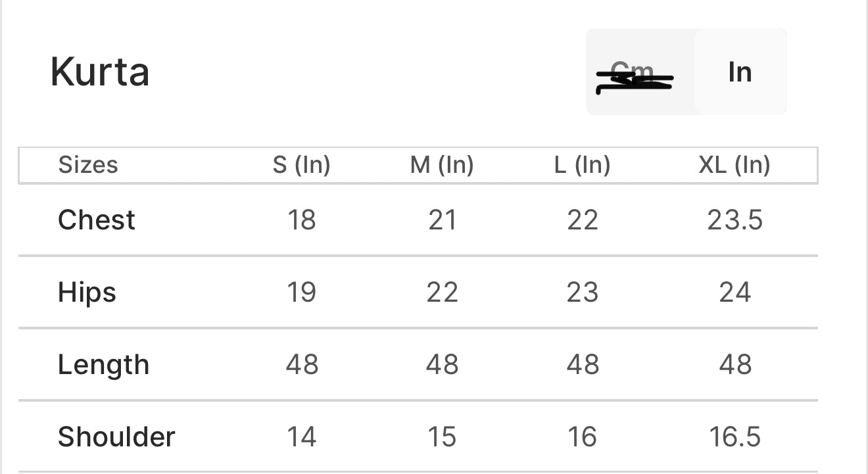Click the Kurta heading
This screenshot has width=868, height=474.
(100, 72)
